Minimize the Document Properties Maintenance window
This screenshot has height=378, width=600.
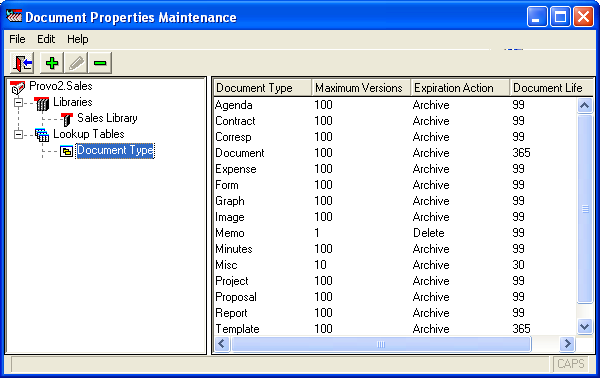(x=536, y=17)
